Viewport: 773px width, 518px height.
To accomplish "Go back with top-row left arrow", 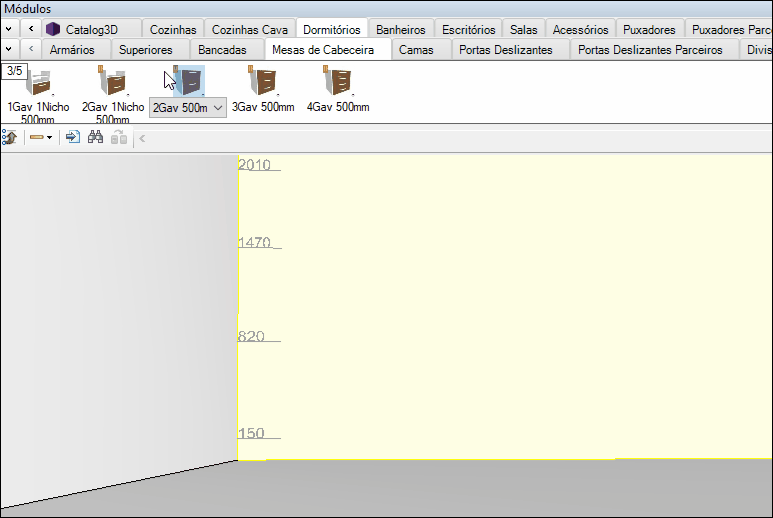I will tap(31, 29).
